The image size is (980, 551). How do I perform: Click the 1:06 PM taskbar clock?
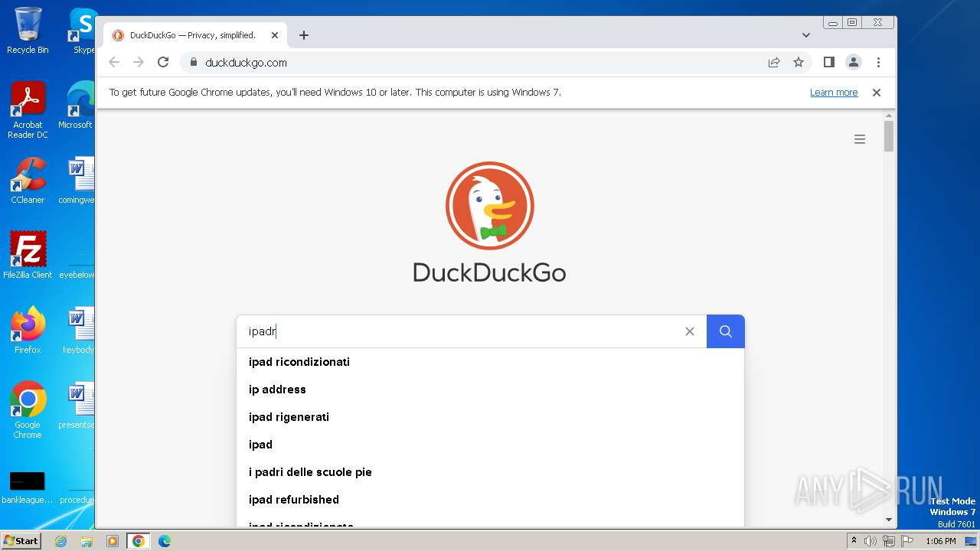tap(940, 541)
